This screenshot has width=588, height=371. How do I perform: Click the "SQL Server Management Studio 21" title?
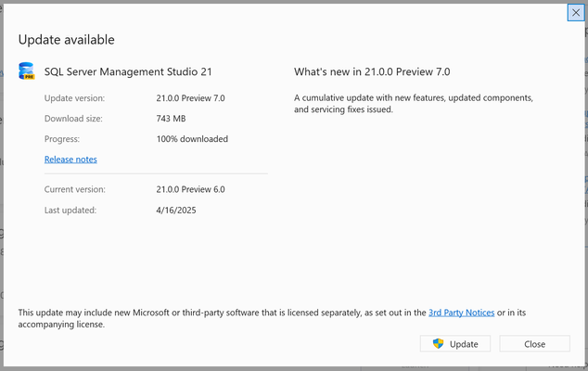point(128,71)
